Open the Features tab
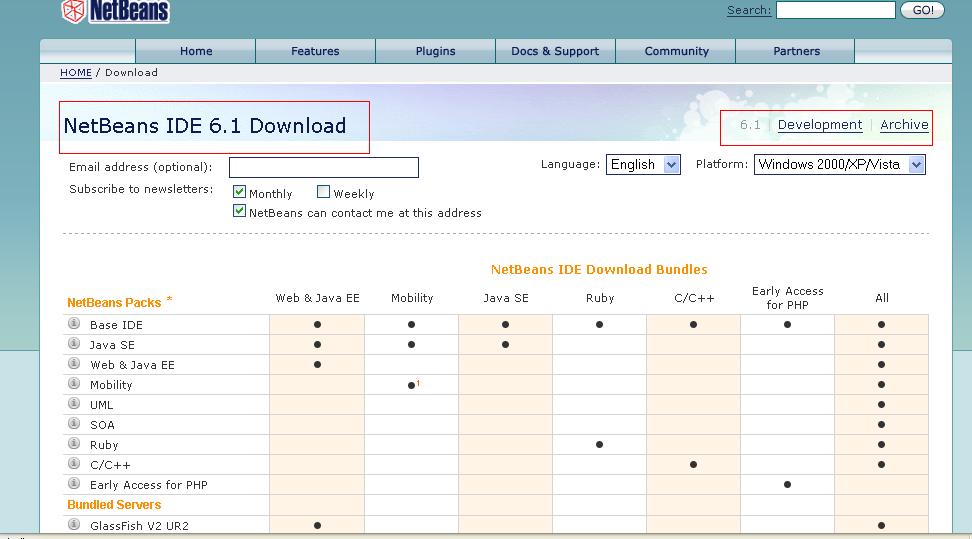 point(315,51)
